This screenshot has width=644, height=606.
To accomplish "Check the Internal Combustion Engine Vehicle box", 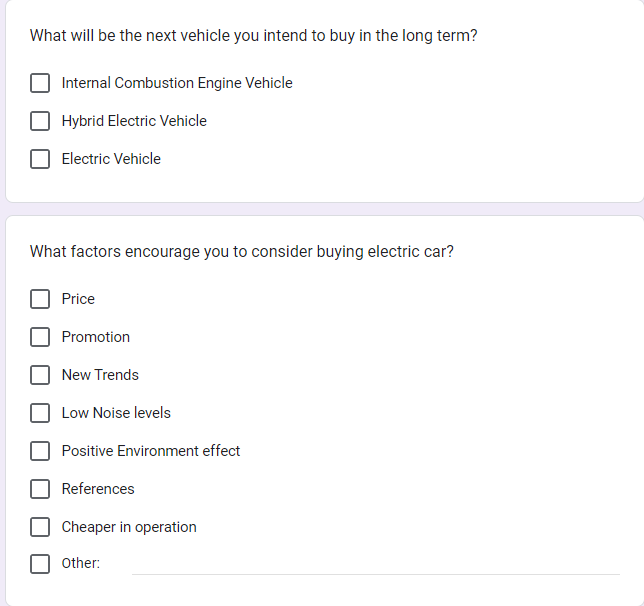I will pyautogui.click(x=40, y=83).
